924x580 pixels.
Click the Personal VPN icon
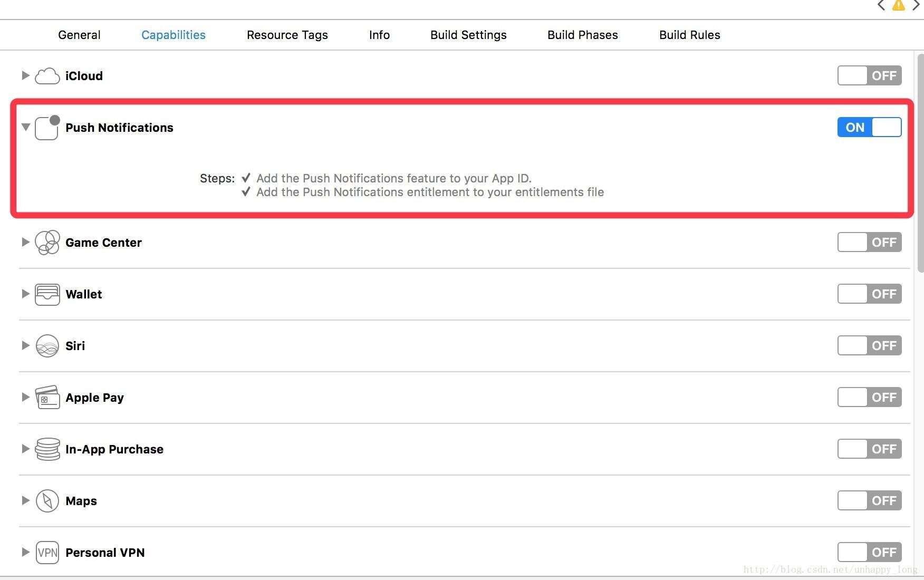coord(47,553)
